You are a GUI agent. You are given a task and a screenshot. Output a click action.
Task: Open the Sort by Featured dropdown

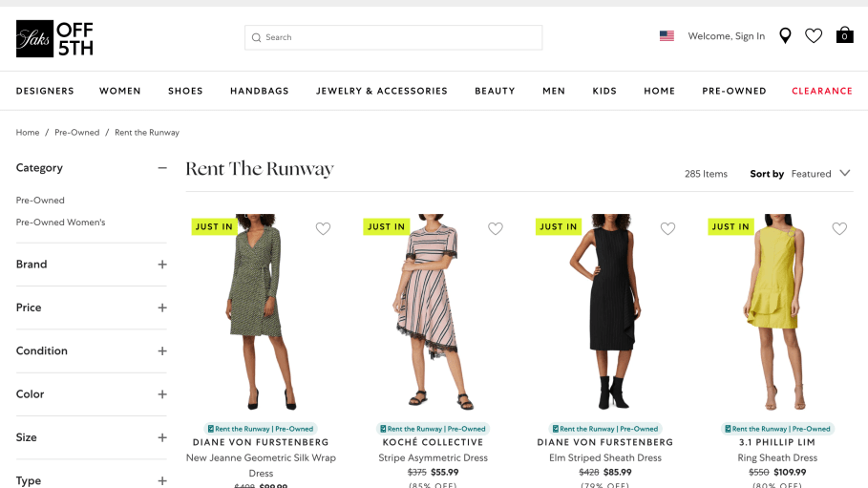(800, 174)
